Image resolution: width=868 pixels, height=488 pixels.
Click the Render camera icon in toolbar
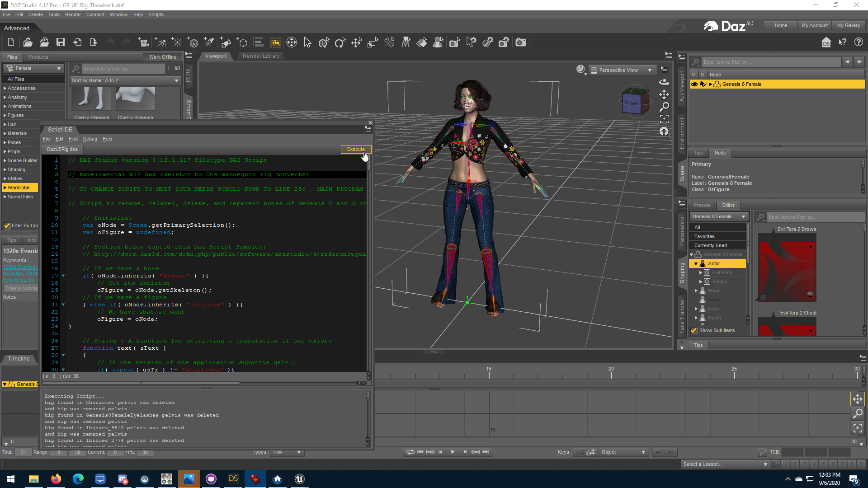tap(521, 42)
